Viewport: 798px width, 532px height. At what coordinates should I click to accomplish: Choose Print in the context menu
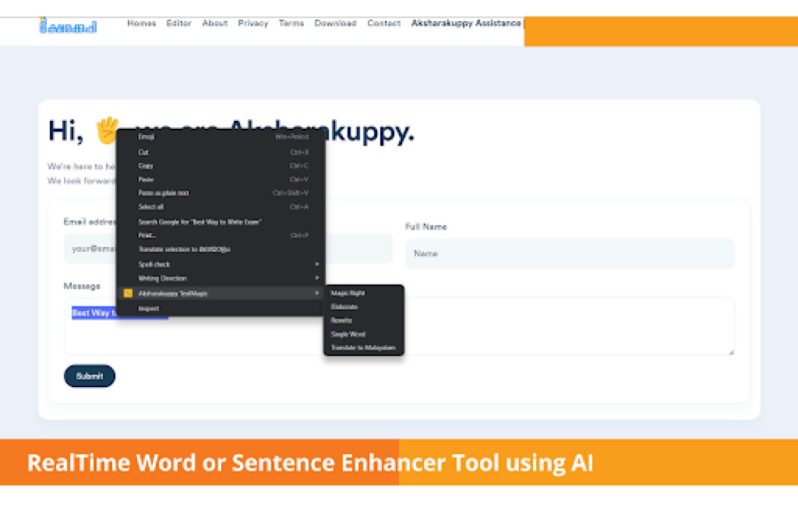[220, 235]
